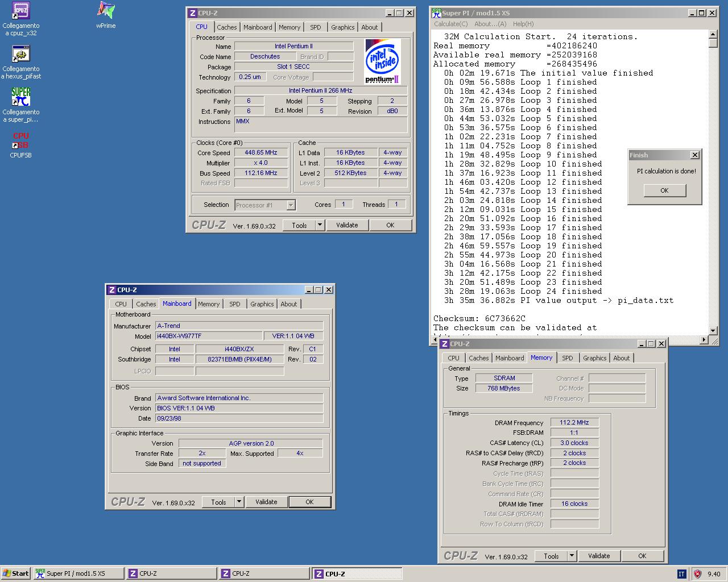The width and height of the screenshot is (728, 582).
Task: Open SPD tab in CPU window
Action: tap(316, 27)
